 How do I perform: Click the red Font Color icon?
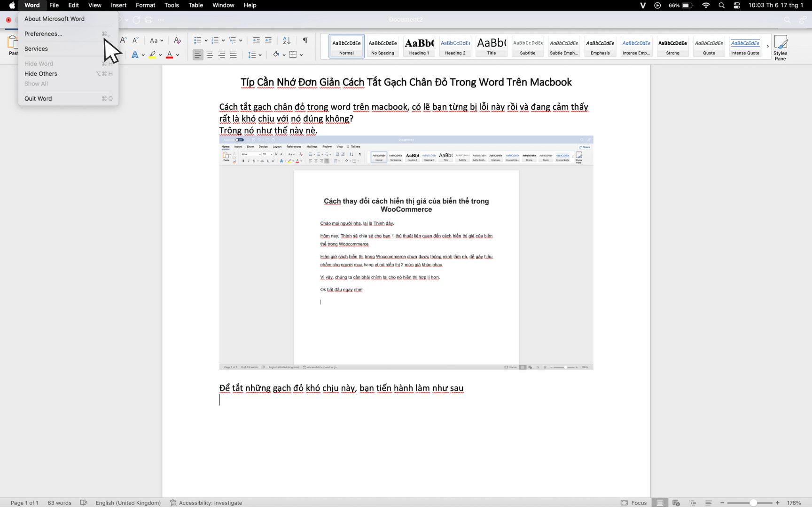point(170,55)
